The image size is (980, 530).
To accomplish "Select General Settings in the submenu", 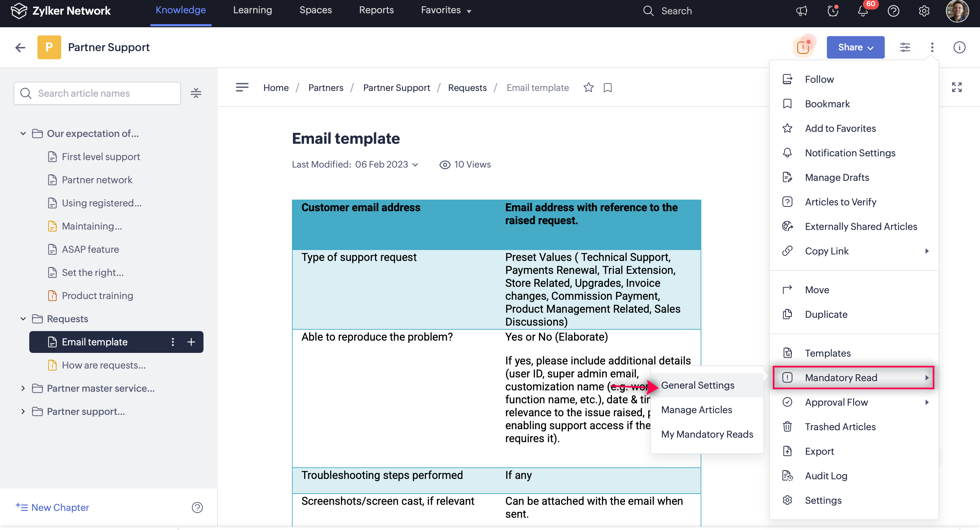I will [697, 385].
